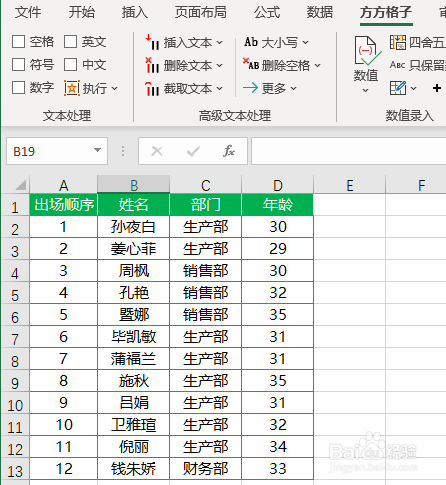
Task: Click the insert function fx icon
Action: (x=229, y=151)
